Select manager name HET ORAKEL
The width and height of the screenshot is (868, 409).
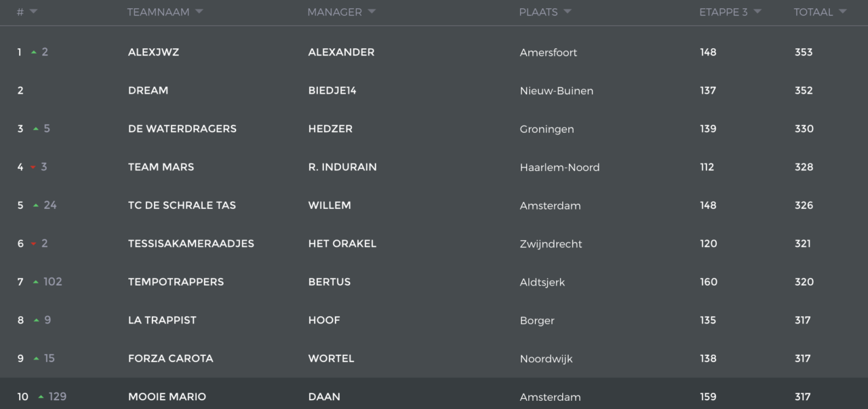[342, 244]
